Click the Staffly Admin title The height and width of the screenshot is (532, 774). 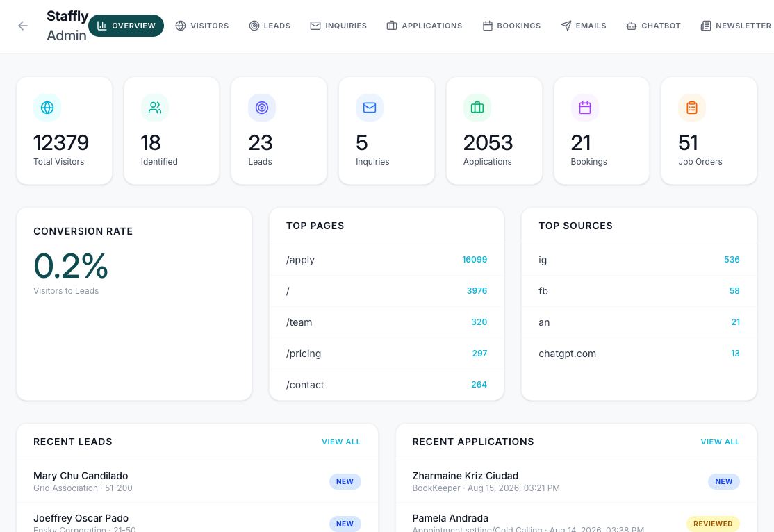click(67, 26)
